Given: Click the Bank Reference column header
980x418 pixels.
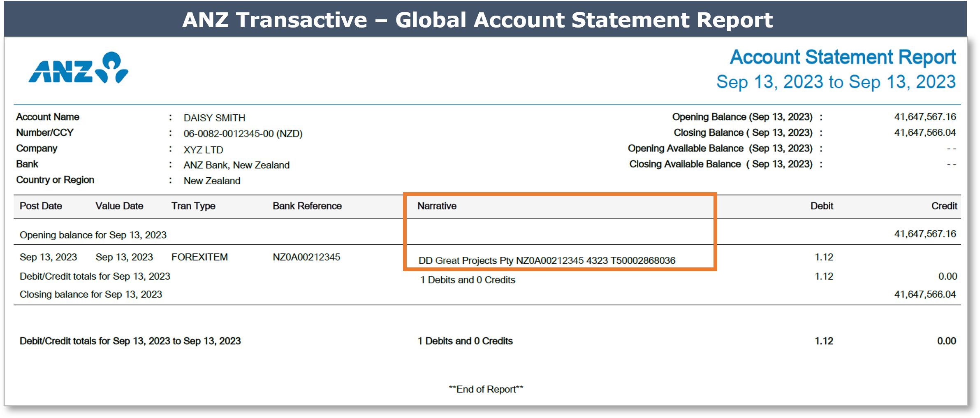Looking at the screenshot, I should [307, 206].
